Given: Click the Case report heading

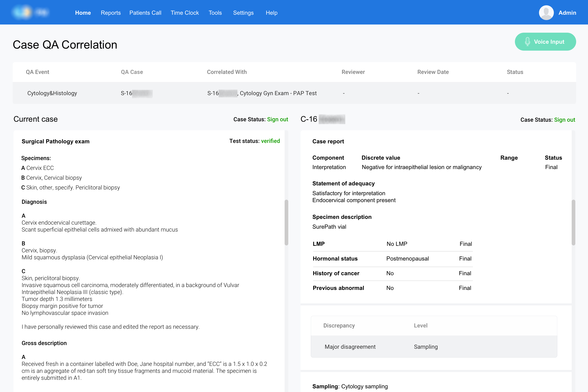Looking at the screenshot, I should click(x=328, y=141).
